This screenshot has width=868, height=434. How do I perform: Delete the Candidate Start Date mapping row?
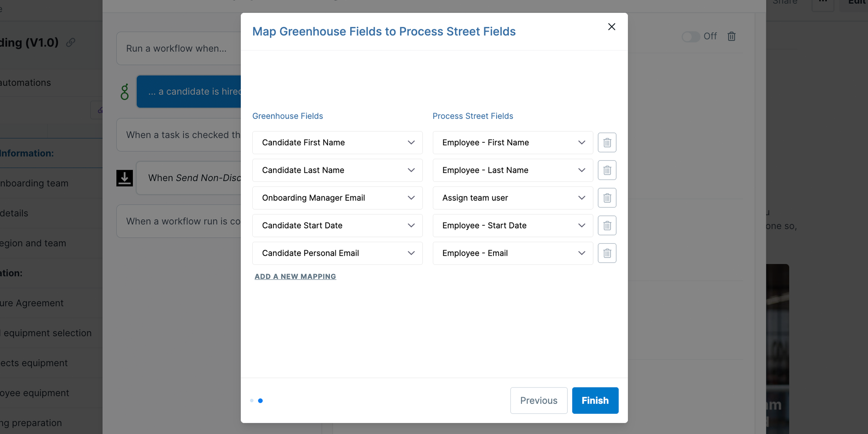[x=607, y=225]
